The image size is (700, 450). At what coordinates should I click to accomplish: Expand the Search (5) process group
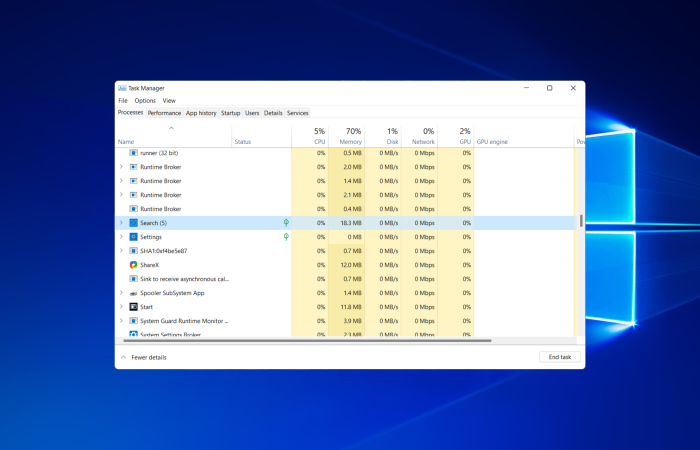[x=121, y=222]
